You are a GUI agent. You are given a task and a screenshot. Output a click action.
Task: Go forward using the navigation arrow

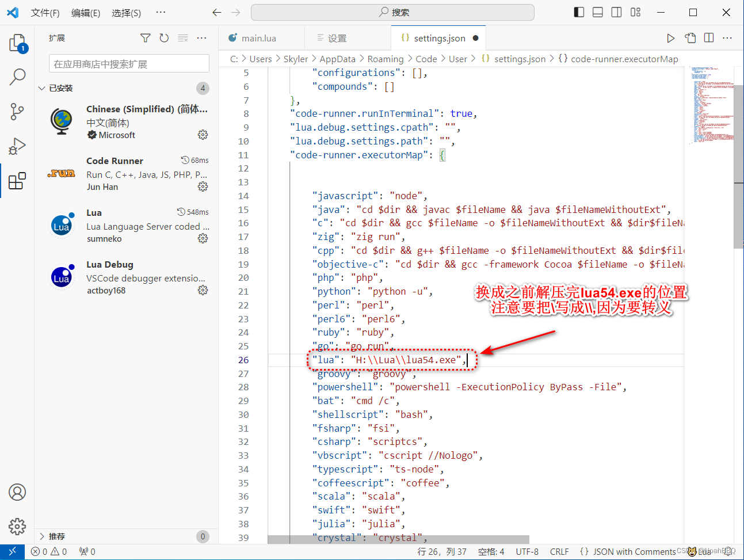point(236,12)
